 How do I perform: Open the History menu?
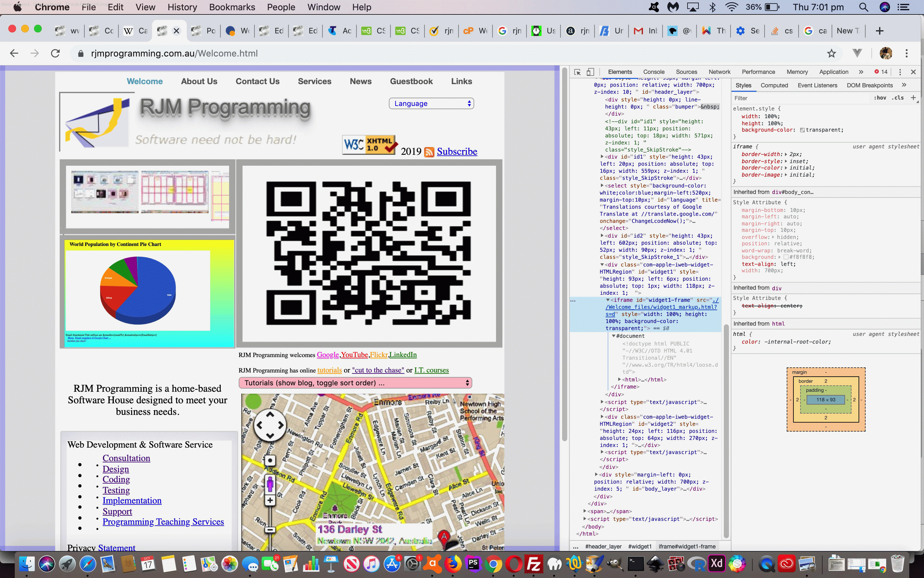182,7
